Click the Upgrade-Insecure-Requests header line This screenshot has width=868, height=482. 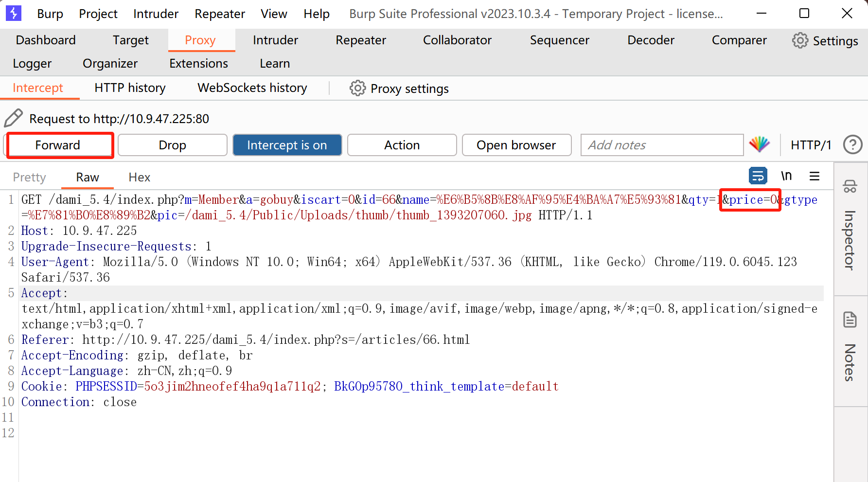point(116,246)
